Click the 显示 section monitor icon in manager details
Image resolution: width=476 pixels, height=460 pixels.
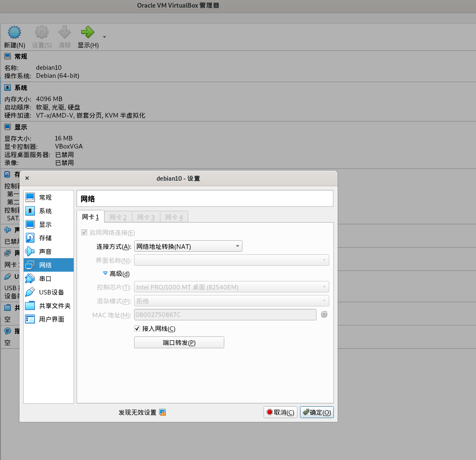(8, 127)
